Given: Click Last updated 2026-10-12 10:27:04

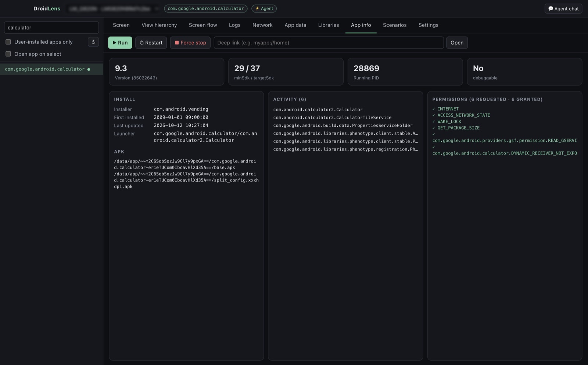Looking at the screenshot, I should click(181, 125).
